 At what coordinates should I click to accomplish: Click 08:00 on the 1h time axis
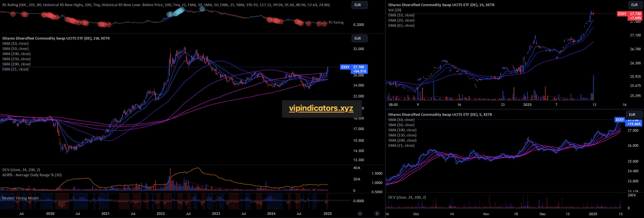click(393, 105)
